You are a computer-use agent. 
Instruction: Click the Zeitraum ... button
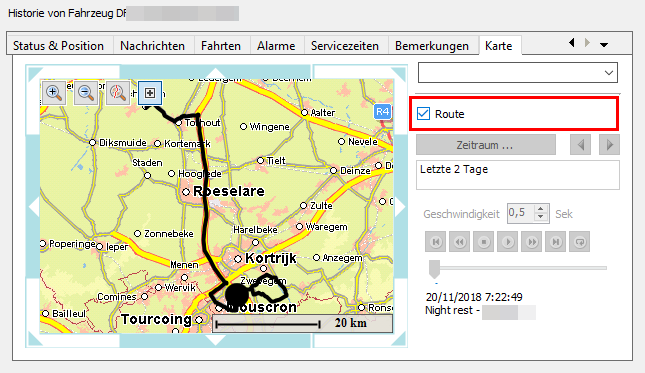tap(486, 145)
